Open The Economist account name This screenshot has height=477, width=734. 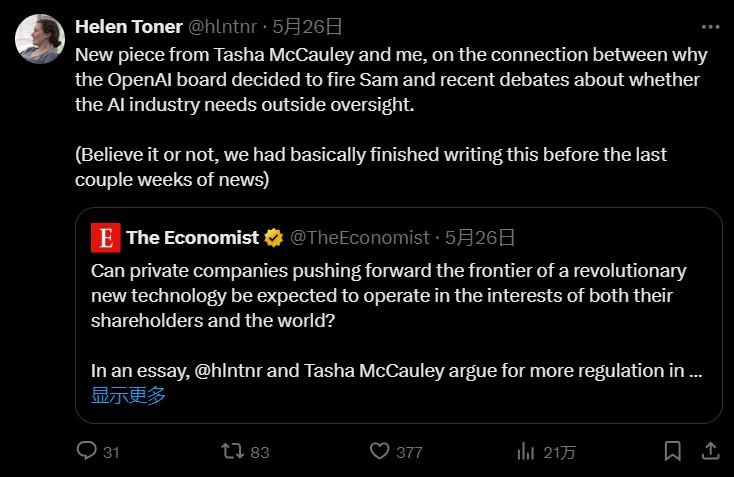coord(192,238)
